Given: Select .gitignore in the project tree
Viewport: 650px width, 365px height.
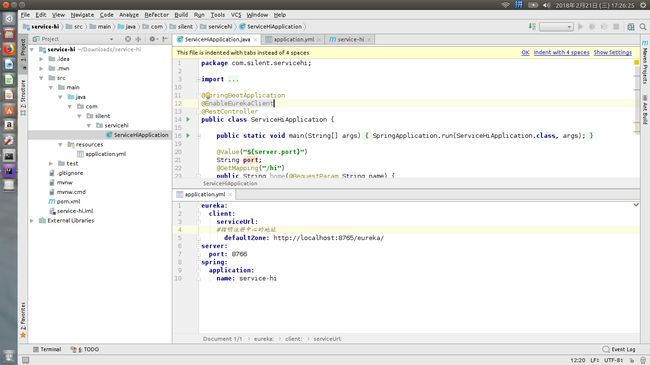Looking at the screenshot, I should coord(66,173).
